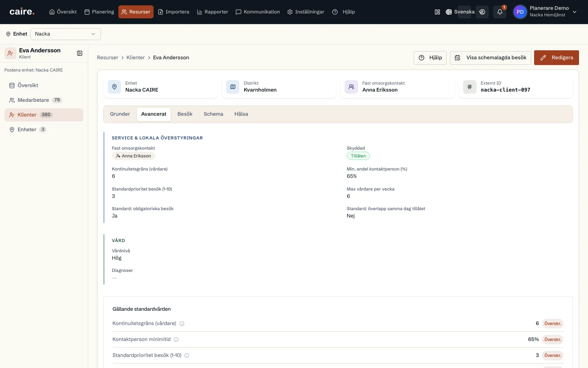Screen dimensions: 588x368
Task: Open the Svenska language selector
Action: point(460,12)
